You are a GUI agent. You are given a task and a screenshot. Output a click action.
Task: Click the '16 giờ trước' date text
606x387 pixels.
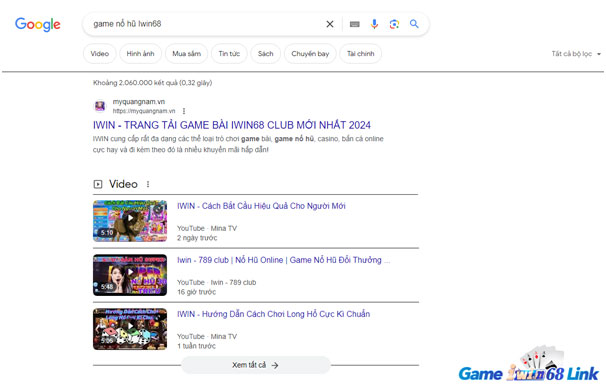click(x=196, y=292)
